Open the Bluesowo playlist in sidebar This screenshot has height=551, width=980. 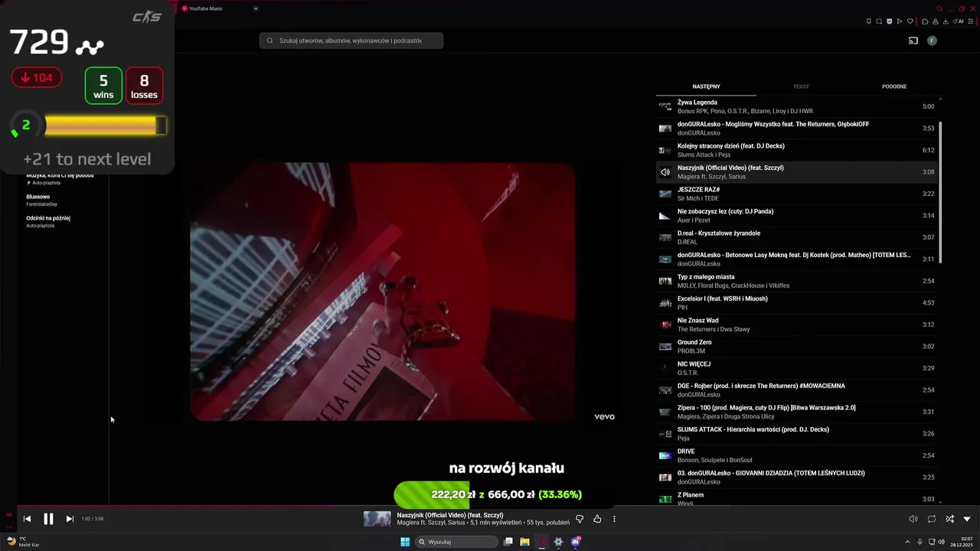[38, 197]
